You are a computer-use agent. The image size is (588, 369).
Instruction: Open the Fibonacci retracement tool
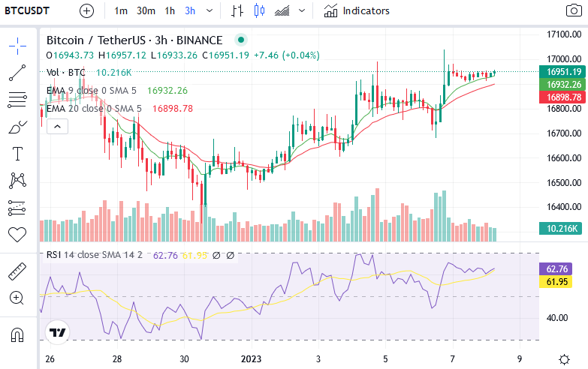tap(17, 100)
